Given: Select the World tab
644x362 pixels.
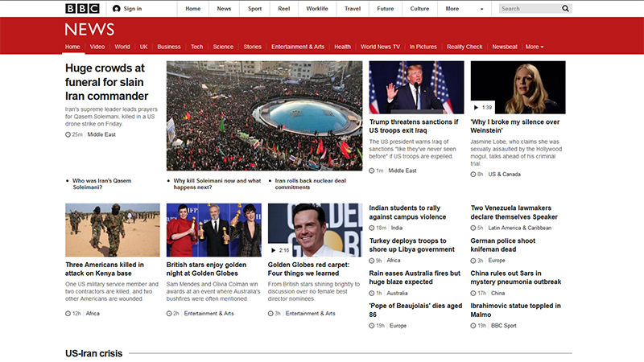Looking at the screenshot, I should [x=122, y=47].
